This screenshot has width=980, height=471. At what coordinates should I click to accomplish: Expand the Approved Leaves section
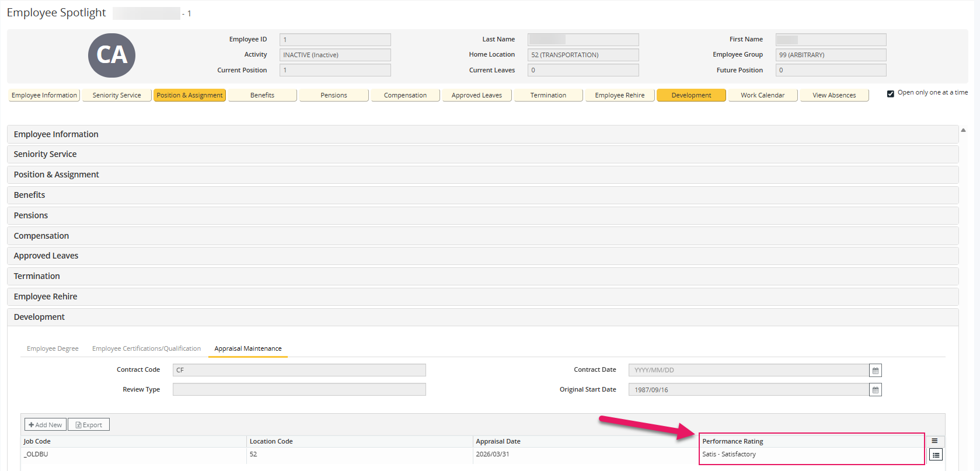483,256
